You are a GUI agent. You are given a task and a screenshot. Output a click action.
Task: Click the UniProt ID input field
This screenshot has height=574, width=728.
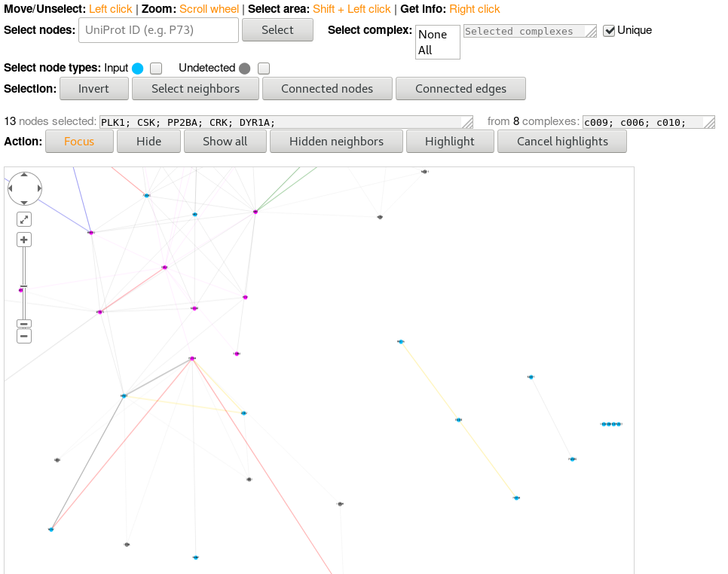[158, 29]
